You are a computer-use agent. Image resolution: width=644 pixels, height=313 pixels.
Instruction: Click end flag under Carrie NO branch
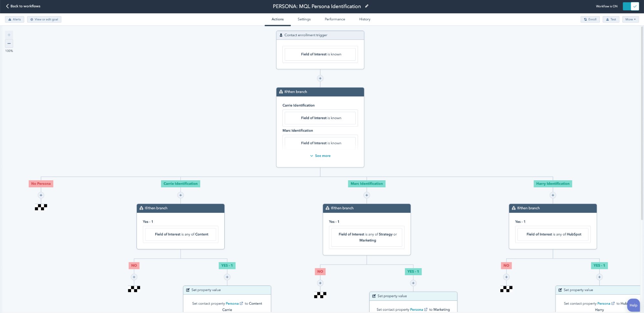tap(134, 289)
